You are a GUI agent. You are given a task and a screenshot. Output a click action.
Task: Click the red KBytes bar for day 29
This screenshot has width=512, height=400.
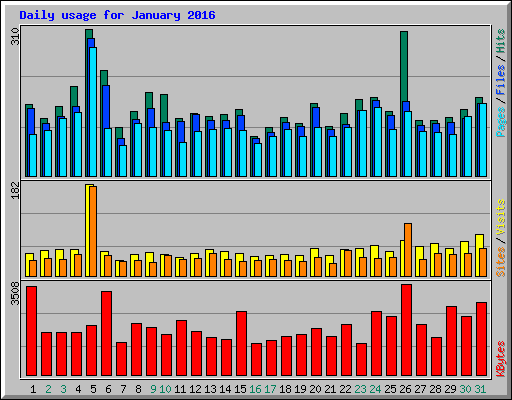pos(451,341)
